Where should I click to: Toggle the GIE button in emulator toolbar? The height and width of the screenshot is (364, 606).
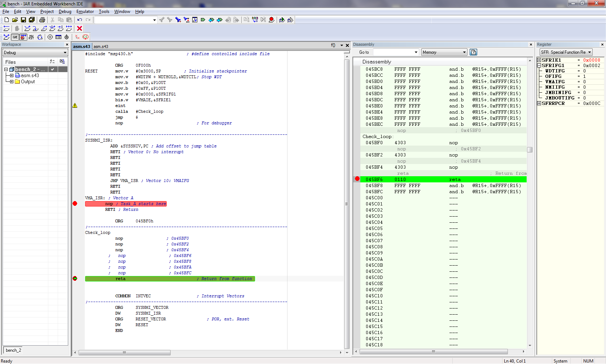pos(15,37)
